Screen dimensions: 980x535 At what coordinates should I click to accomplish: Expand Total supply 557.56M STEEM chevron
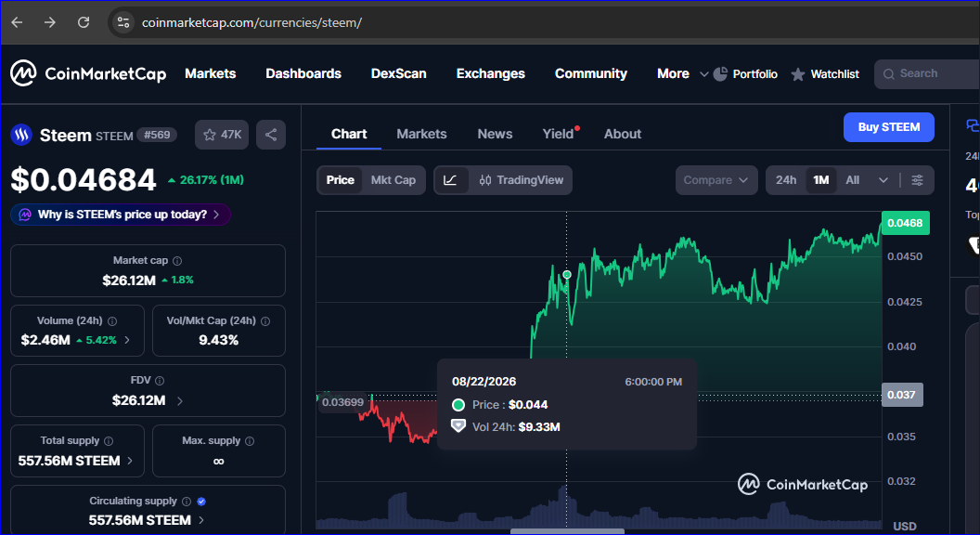click(130, 461)
